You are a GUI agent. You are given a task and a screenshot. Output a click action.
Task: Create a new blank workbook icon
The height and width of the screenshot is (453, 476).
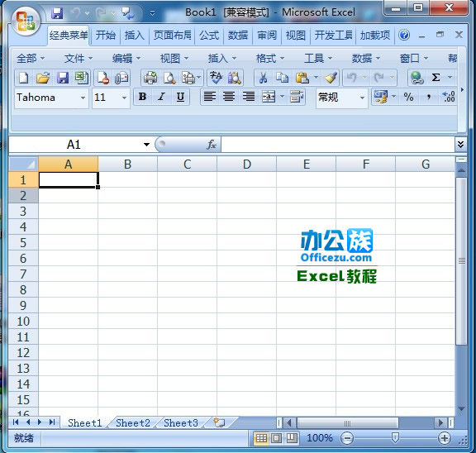tap(24, 78)
